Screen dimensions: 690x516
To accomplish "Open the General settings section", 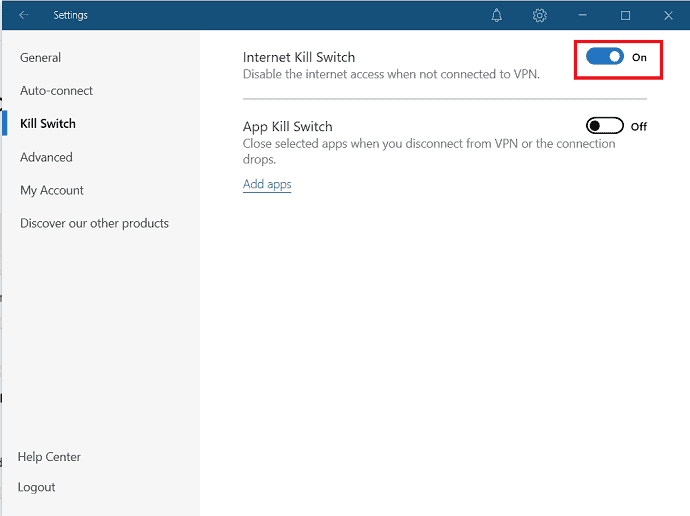I will click(x=40, y=58).
